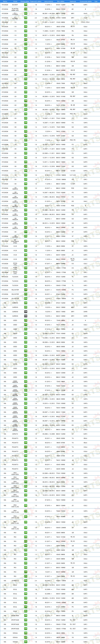100x644 pixels.
Task: Click body code SL in Sportage row
Action: coord(73,615)
